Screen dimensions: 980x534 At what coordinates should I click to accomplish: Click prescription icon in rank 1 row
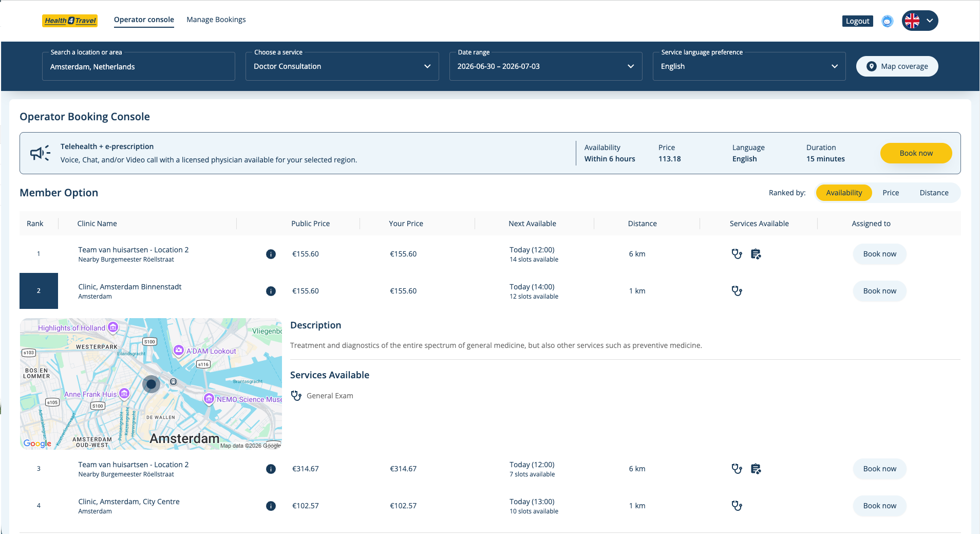(756, 254)
